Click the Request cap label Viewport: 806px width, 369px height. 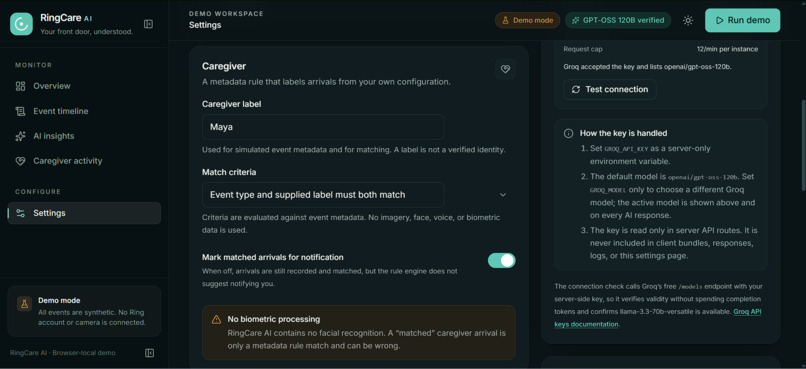(583, 49)
